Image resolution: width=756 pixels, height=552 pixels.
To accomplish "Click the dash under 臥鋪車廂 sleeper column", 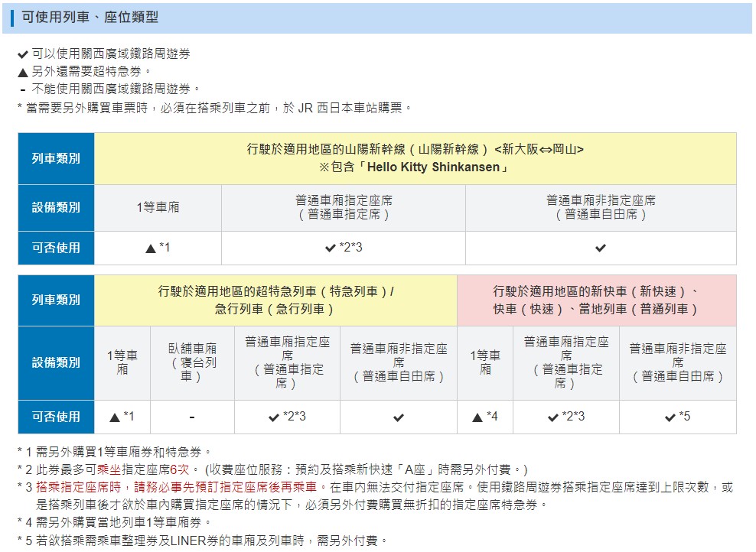I will tap(192, 417).
